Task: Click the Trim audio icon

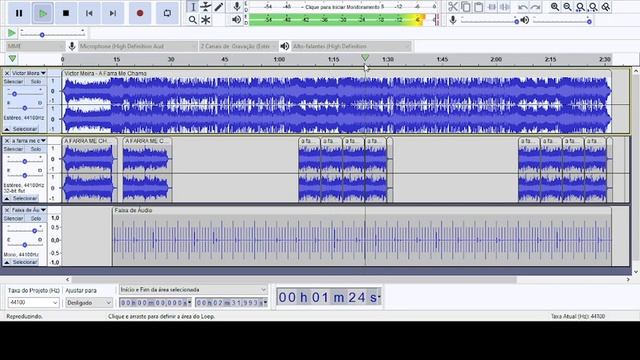Action: pyautogui.click(x=492, y=7)
